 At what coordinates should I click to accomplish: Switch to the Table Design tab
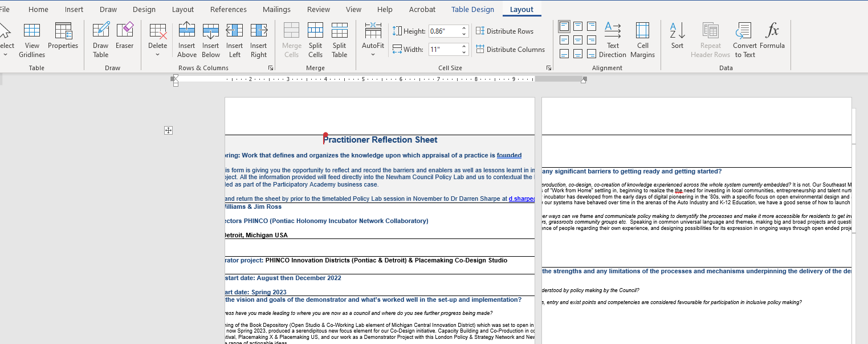473,10
